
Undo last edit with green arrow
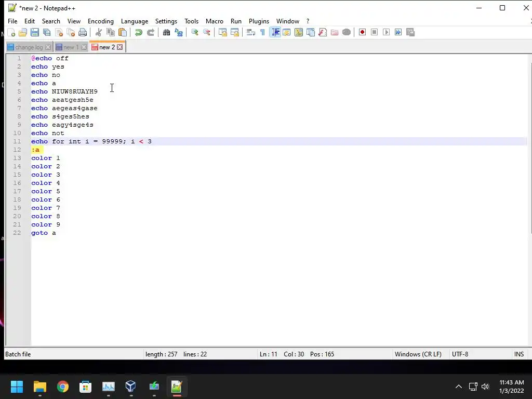point(138,32)
